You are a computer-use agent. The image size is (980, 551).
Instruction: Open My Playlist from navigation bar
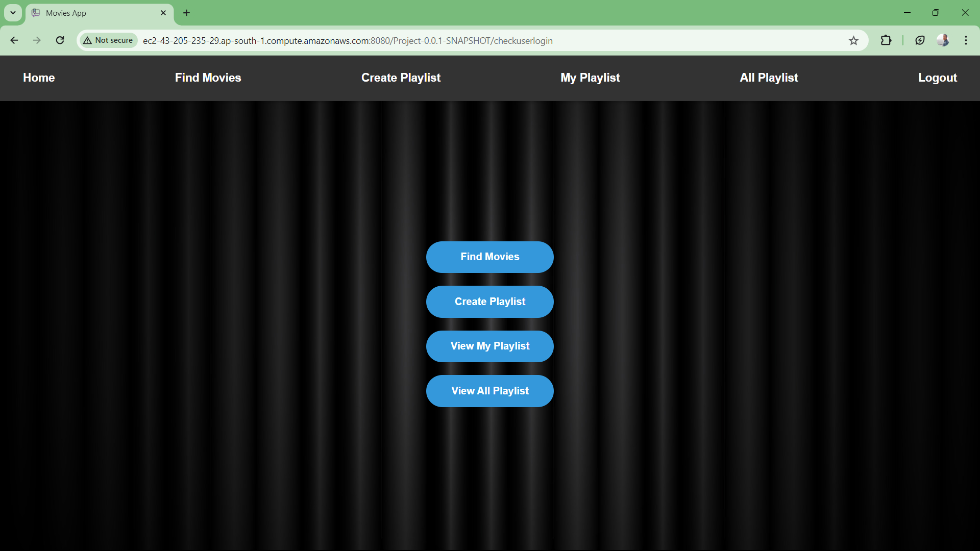tap(590, 78)
